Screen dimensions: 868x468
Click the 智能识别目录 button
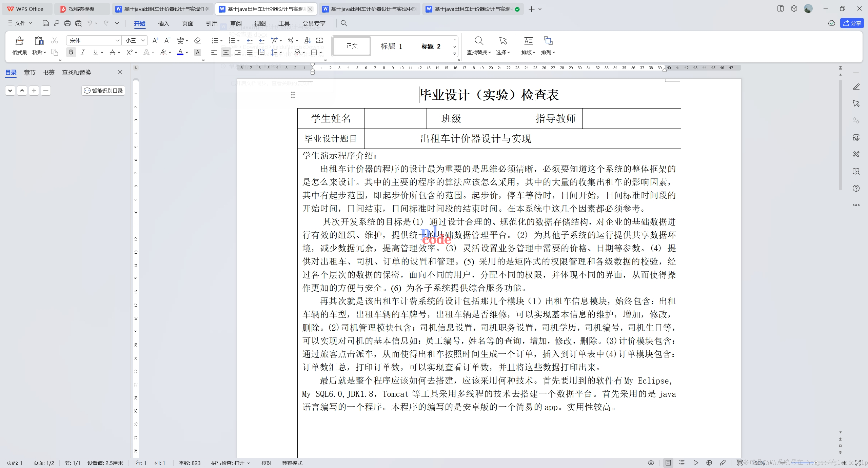pyautogui.click(x=103, y=91)
